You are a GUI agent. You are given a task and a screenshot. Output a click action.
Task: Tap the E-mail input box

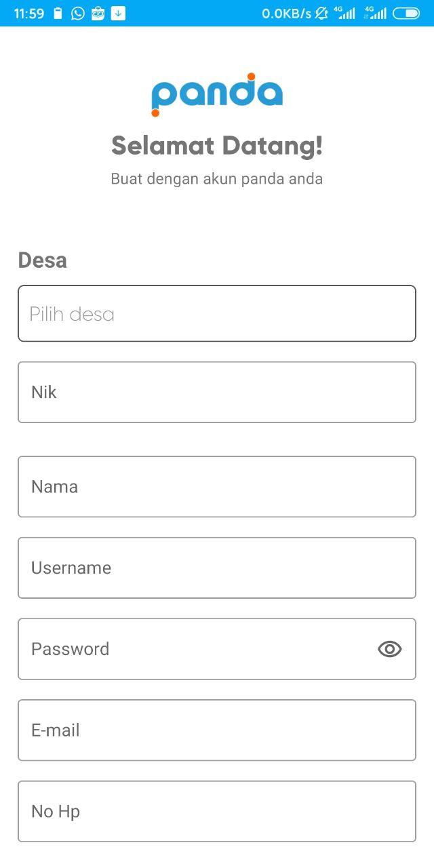point(217,730)
